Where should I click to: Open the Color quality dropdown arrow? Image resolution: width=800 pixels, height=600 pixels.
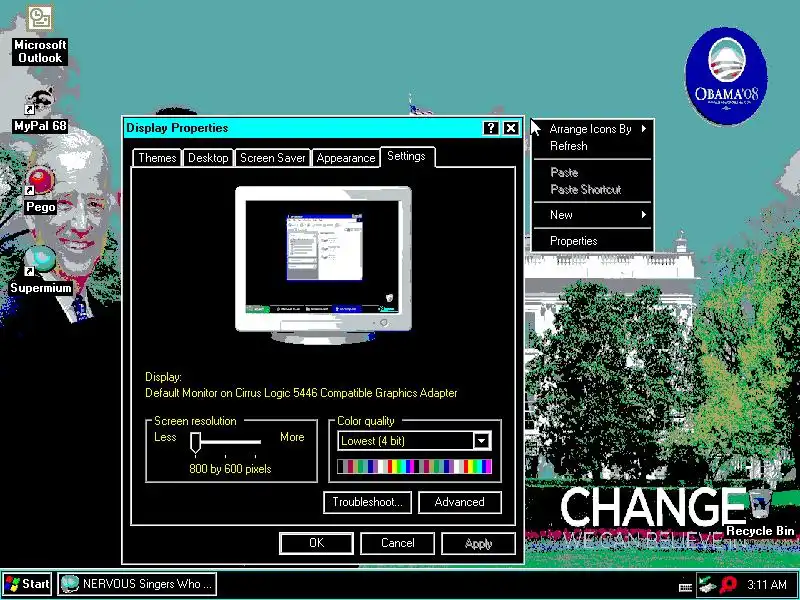(482, 441)
